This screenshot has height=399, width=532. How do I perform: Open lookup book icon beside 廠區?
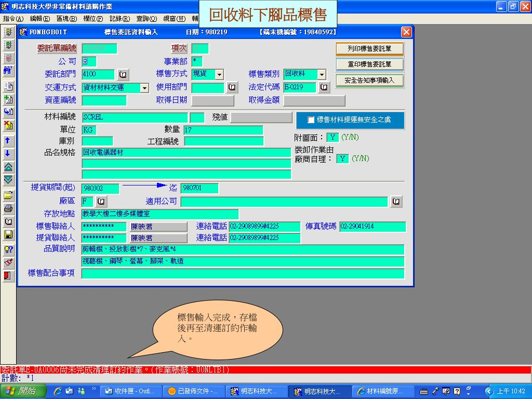point(101,201)
